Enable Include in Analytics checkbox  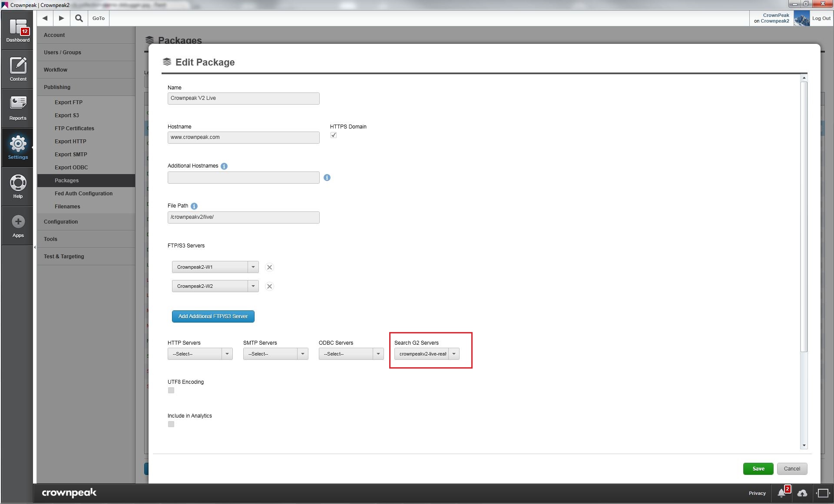coord(171,424)
